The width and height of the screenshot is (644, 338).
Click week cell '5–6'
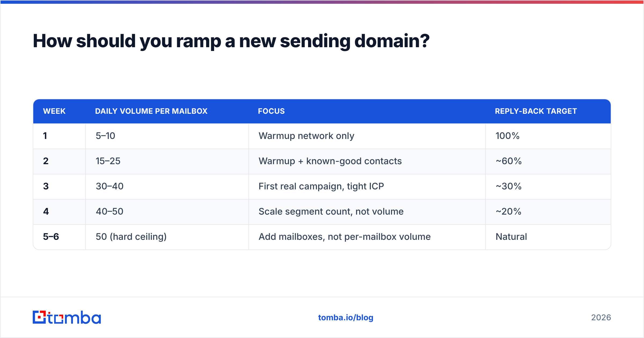(59, 237)
